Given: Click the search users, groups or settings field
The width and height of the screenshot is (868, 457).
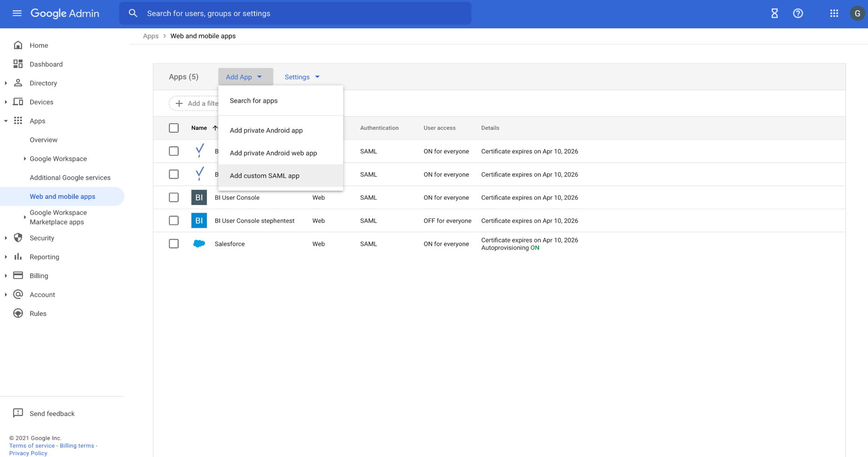Looking at the screenshot, I should coord(297,13).
